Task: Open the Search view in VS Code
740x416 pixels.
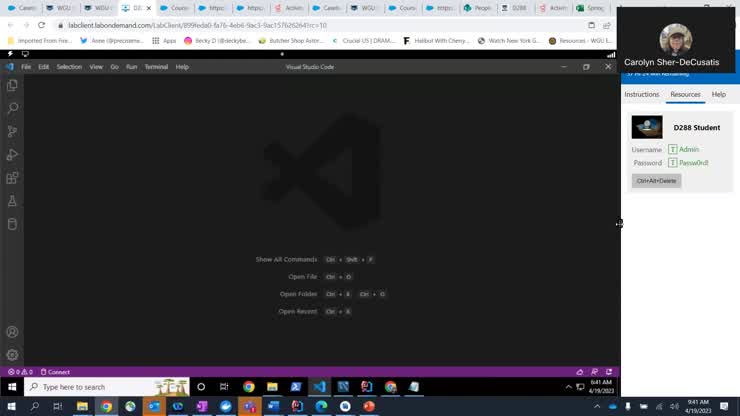Action: pyautogui.click(x=12, y=108)
